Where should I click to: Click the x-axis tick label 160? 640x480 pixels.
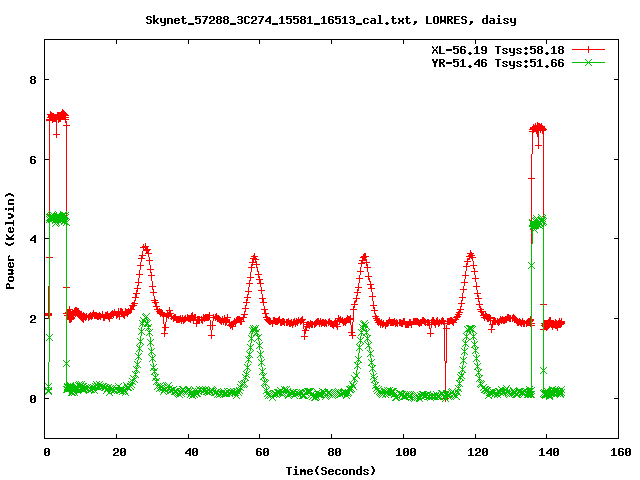tap(620, 452)
